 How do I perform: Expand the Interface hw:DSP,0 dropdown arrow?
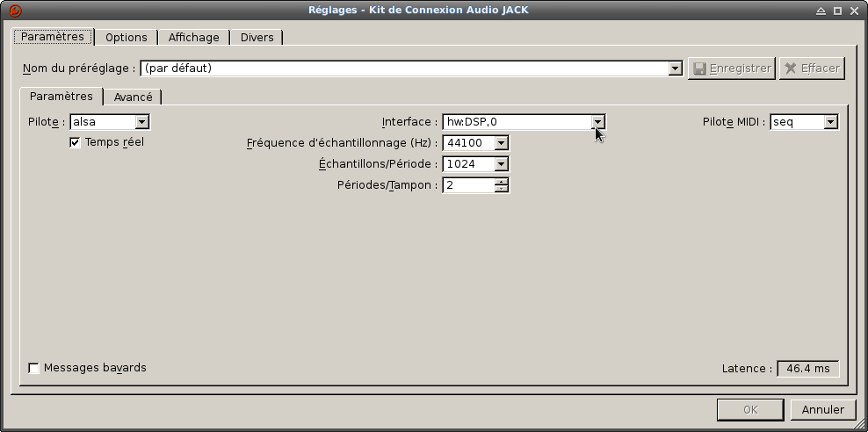[x=598, y=122]
